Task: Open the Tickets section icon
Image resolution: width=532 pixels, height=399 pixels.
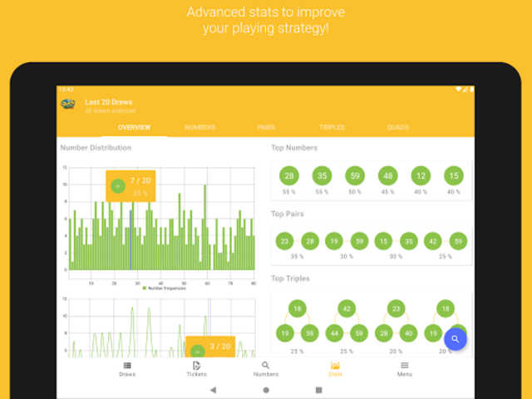Action: 196,365
